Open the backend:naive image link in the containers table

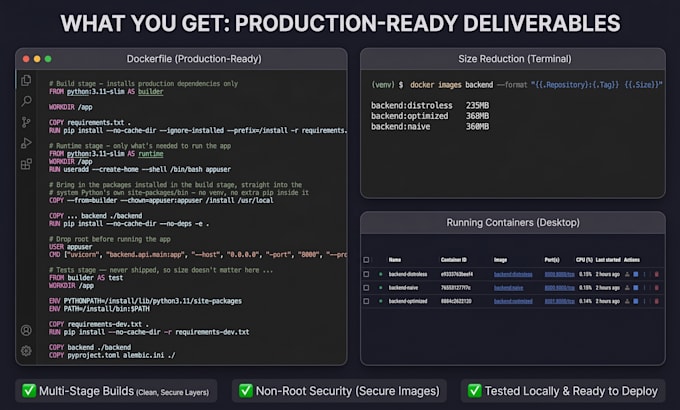508,288
